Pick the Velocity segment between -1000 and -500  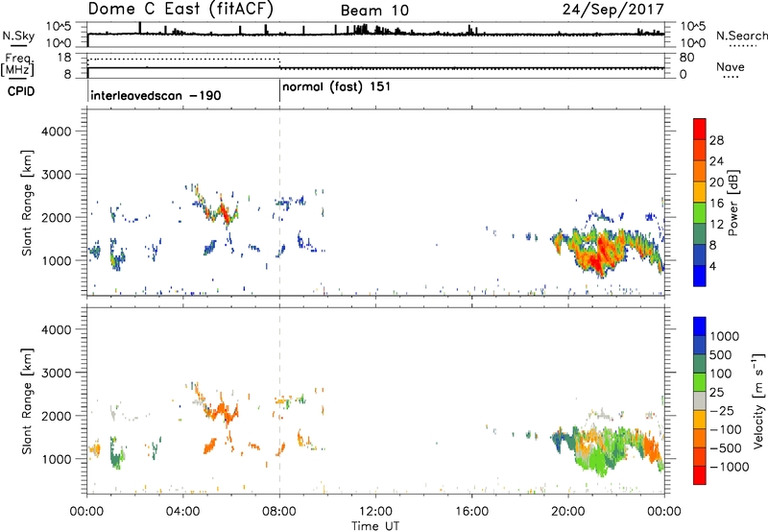[700, 456]
